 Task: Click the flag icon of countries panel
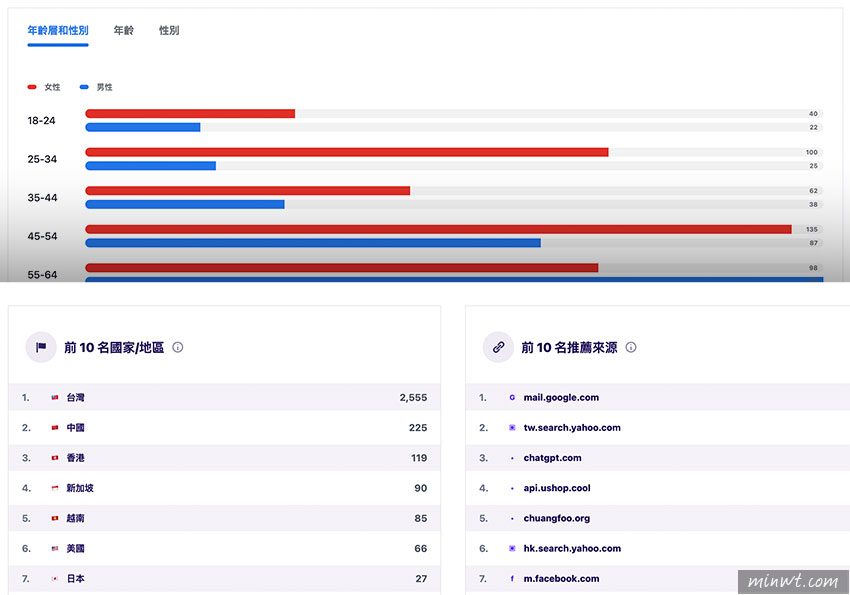pyautogui.click(x=41, y=347)
